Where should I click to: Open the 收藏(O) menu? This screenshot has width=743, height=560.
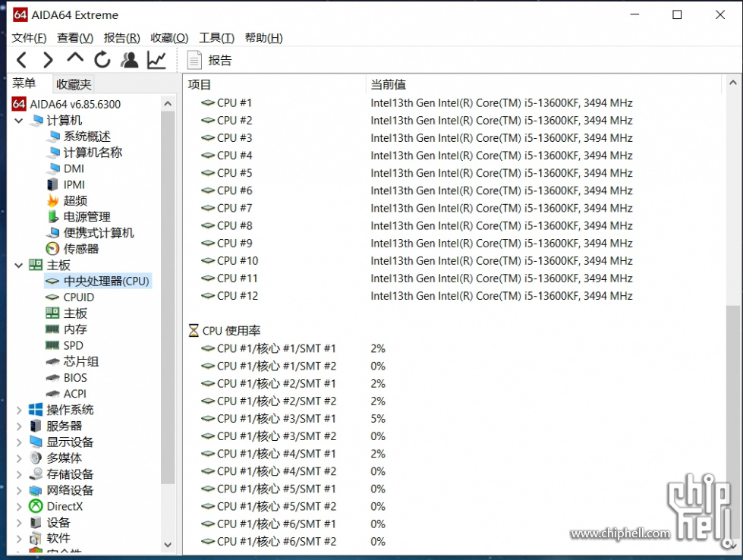(x=169, y=38)
